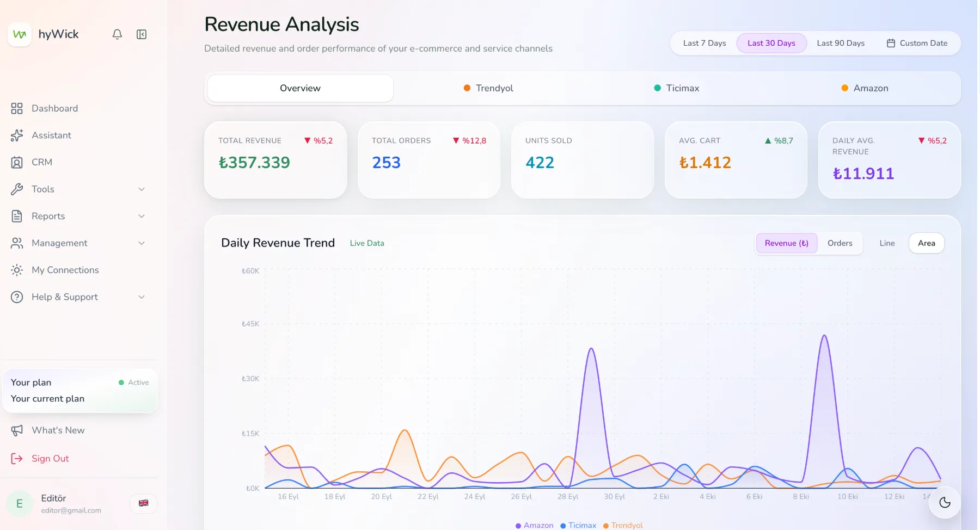The height and width of the screenshot is (530, 980).
Task: Open the Your plan card
Action: 80,391
